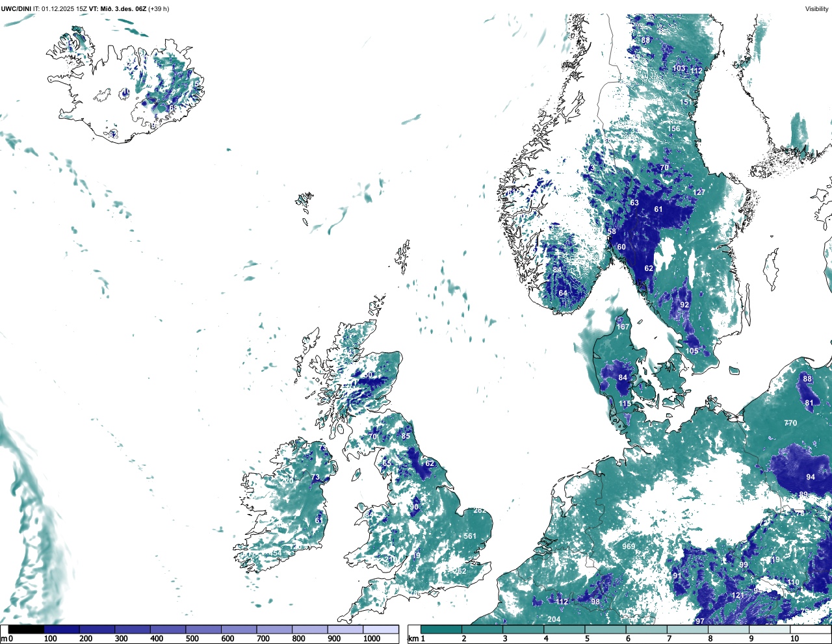Click the '85' value over northern England
The image size is (832, 644).
click(x=406, y=436)
